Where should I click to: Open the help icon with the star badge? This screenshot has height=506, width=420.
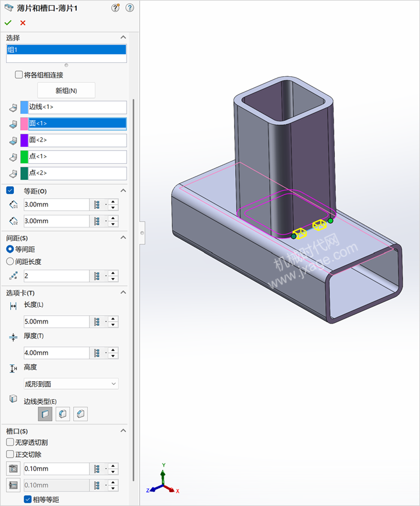[115, 8]
